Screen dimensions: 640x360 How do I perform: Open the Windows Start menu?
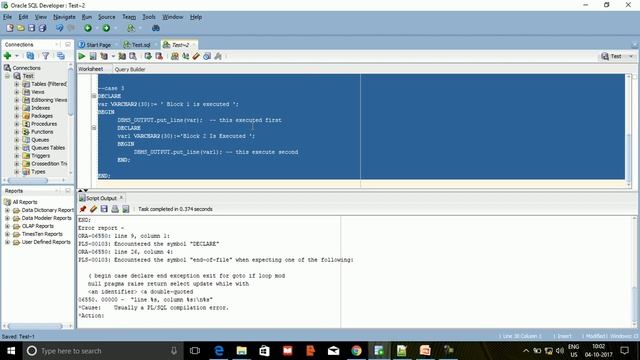(x=11, y=351)
